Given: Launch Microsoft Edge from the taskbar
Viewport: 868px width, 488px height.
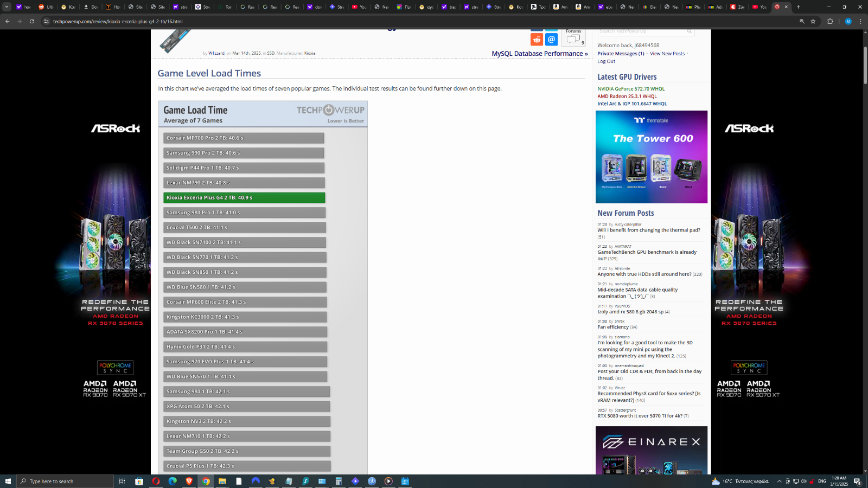Looking at the screenshot, I should click(173, 481).
